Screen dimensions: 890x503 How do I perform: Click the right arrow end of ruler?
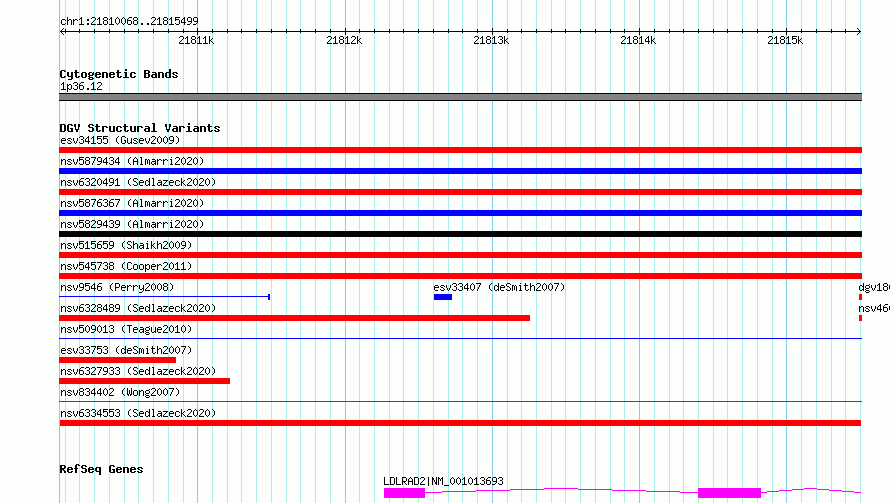tap(859, 31)
